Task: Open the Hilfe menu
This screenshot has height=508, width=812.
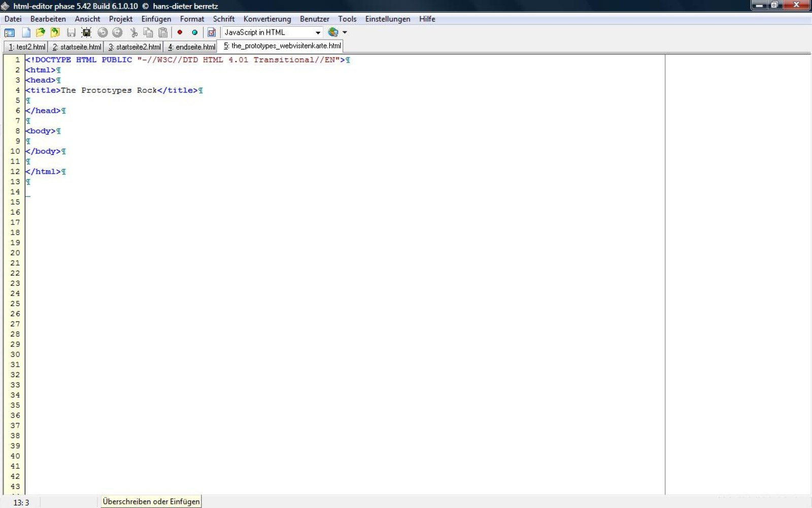Action: pos(427,19)
